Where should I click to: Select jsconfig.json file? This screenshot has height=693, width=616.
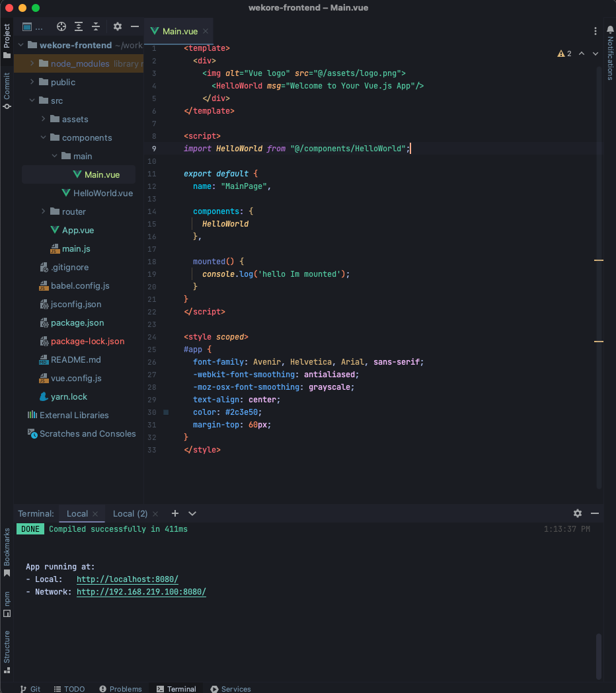click(x=70, y=305)
